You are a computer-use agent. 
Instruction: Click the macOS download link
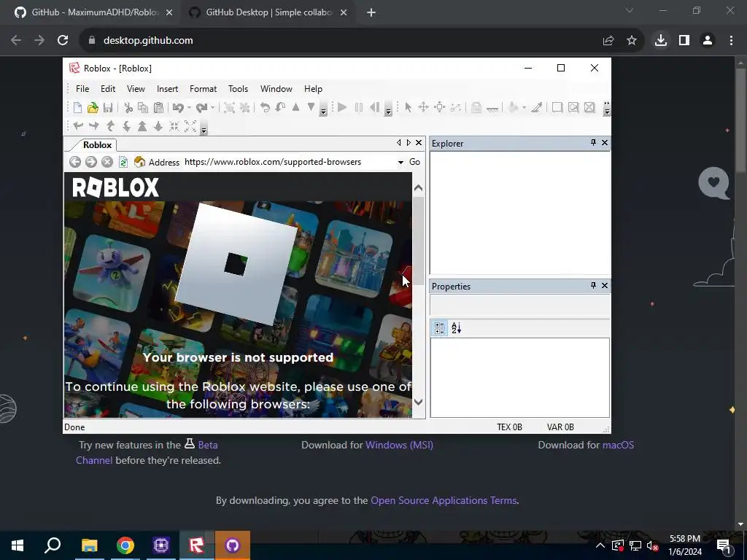coord(619,445)
